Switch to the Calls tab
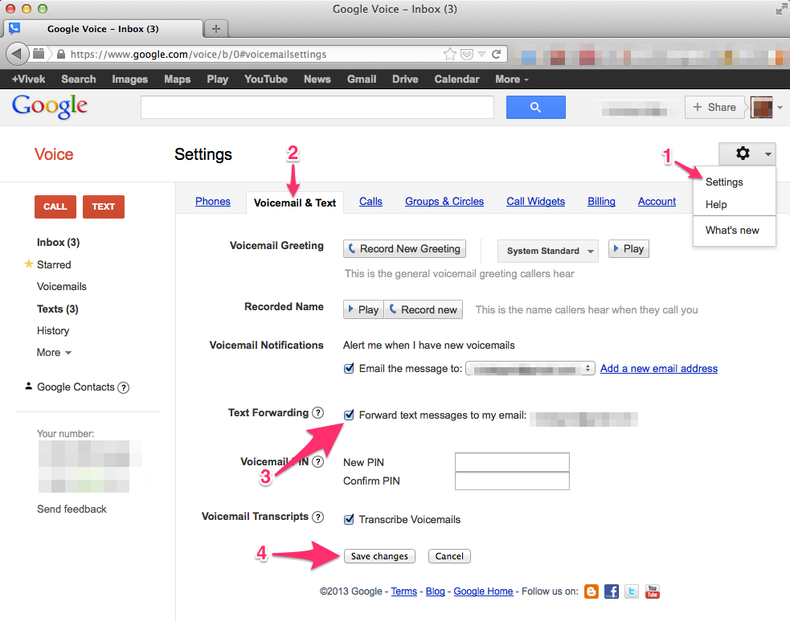Image resolution: width=790 pixels, height=622 pixels. (371, 201)
